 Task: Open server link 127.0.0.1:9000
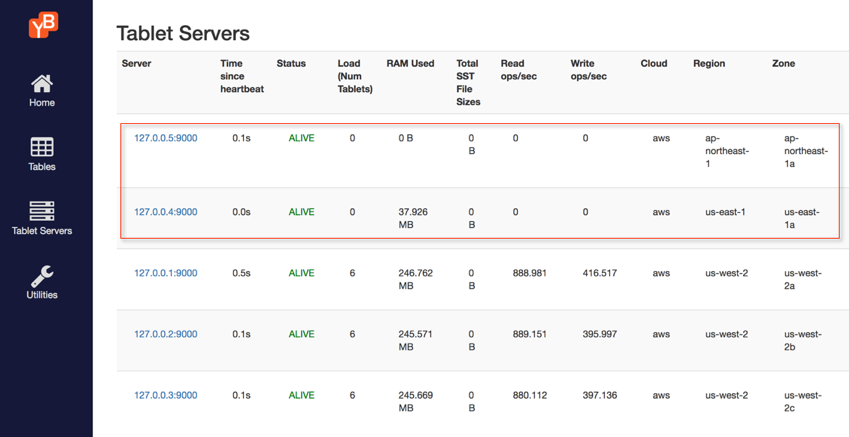click(x=165, y=273)
